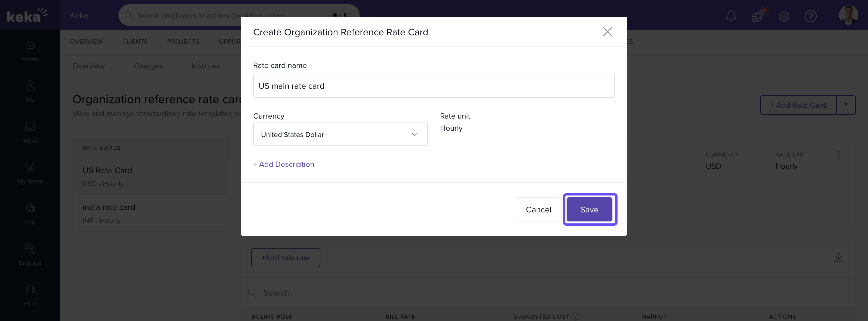
Task: Click the download icon beside role rates
Action: tap(838, 257)
